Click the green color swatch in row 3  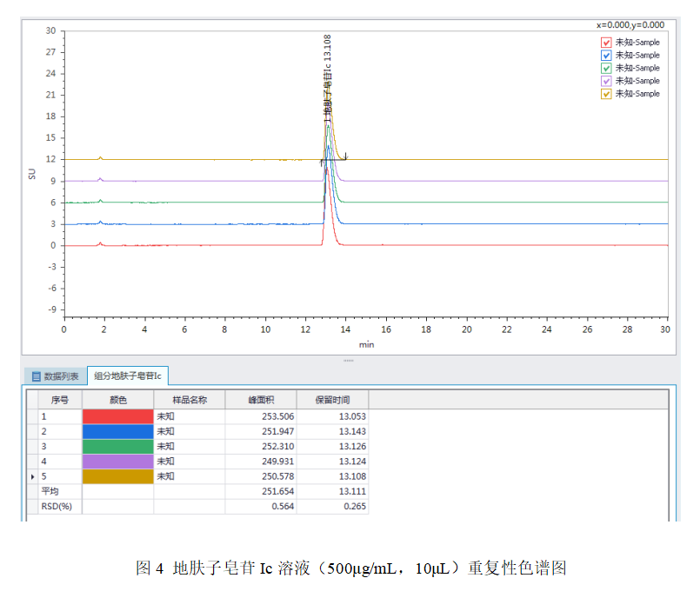tap(118, 446)
